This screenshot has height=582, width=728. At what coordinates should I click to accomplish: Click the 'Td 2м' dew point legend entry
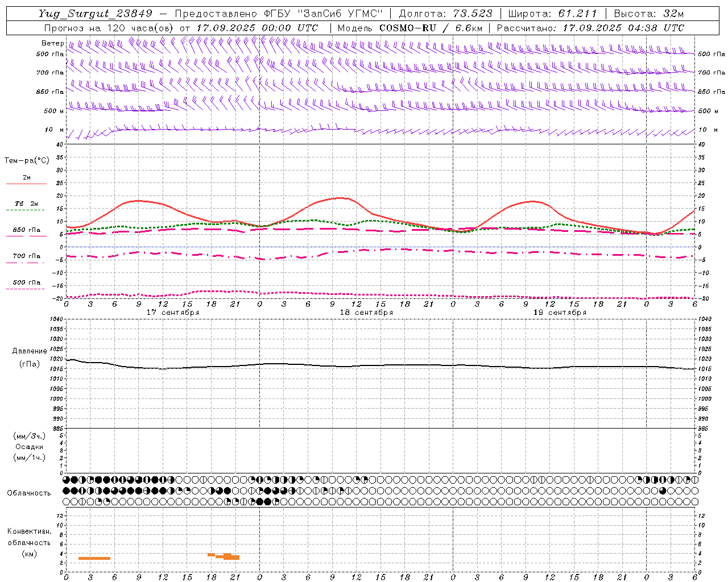26,203
